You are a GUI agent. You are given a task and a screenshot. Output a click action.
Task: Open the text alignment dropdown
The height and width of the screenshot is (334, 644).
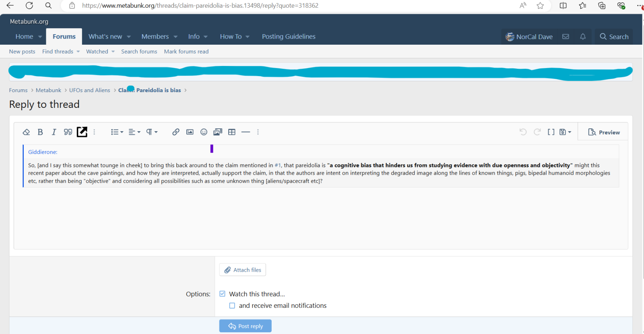pyautogui.click(x=134, y=132)
